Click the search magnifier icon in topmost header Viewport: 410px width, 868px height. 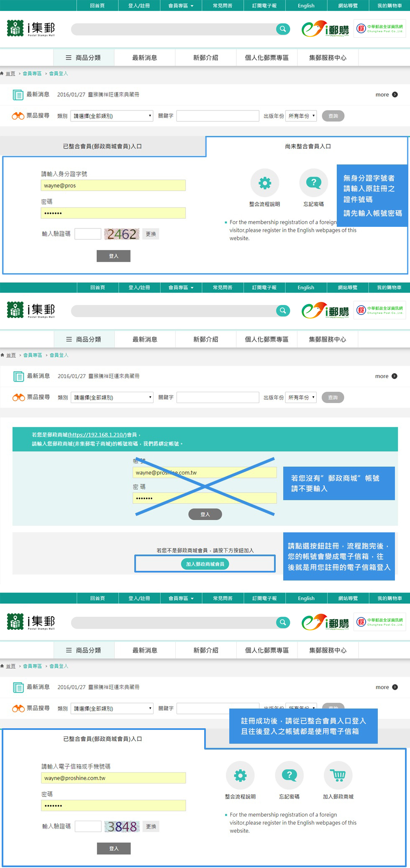[x=283, y=29]
